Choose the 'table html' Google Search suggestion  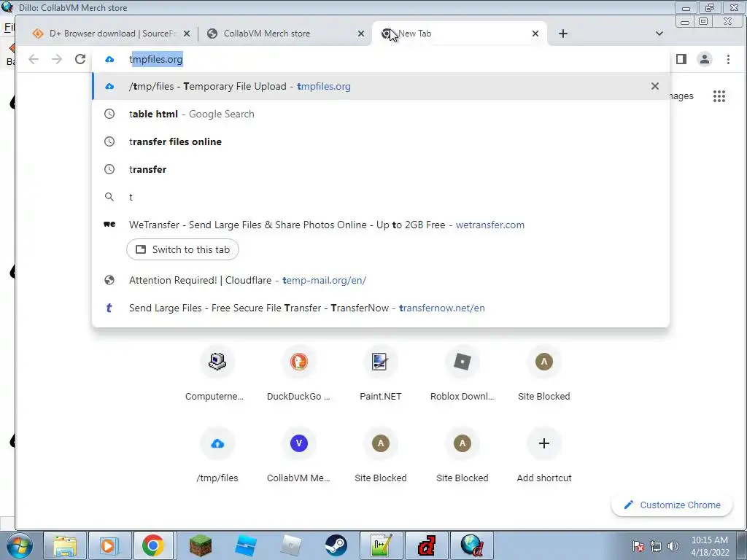381,114
